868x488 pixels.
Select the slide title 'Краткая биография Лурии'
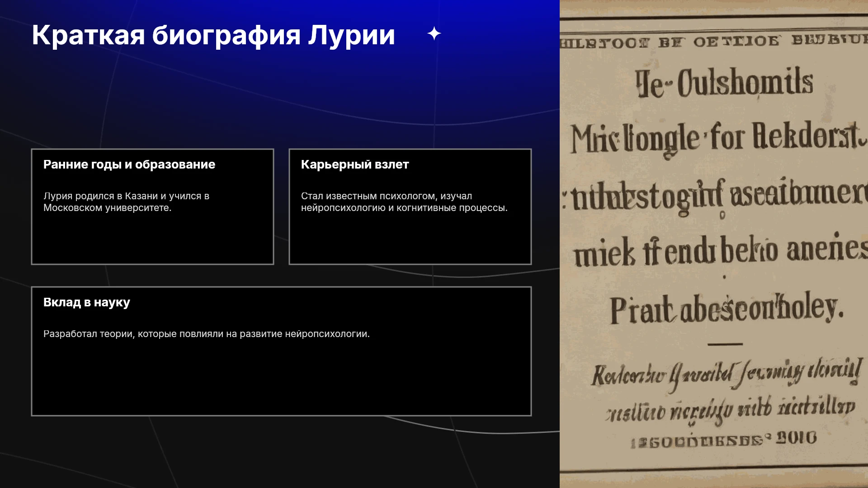coord(213,35)
